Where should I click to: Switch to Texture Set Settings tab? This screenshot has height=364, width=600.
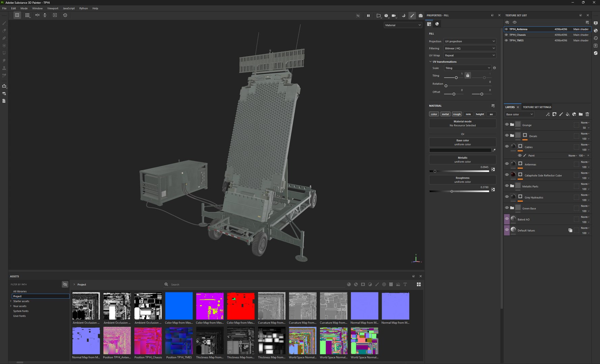[x=537, y=107]
